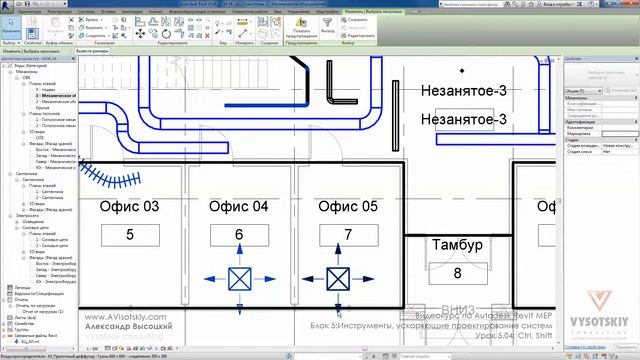Image resolution: width=640 pixels, height=360 pixels.
Task: Expand the Группы tree node
Action: 4,330
